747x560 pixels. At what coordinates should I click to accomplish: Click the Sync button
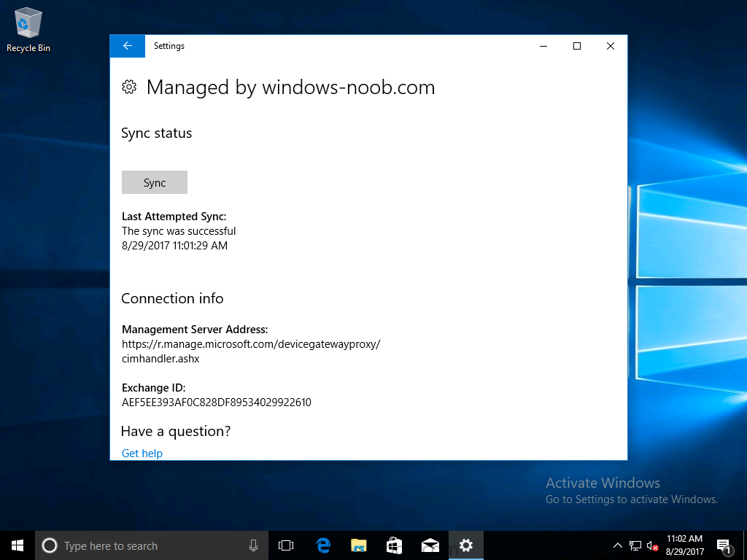[155, 182]
